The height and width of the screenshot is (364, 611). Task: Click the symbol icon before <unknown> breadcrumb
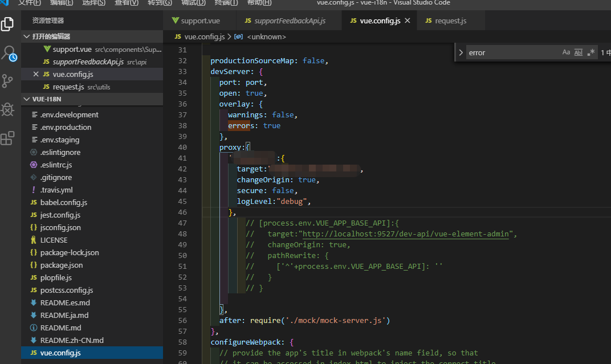239,36
